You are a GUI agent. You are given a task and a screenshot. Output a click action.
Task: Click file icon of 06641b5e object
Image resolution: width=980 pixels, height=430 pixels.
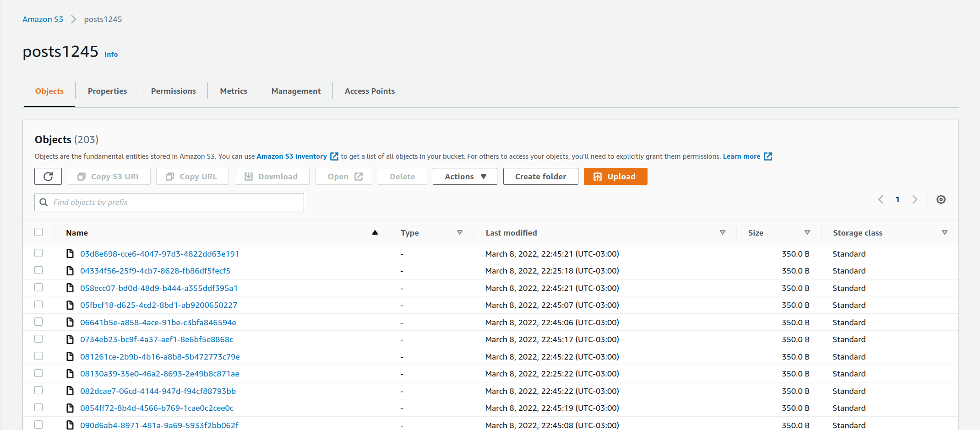point(70,322)
